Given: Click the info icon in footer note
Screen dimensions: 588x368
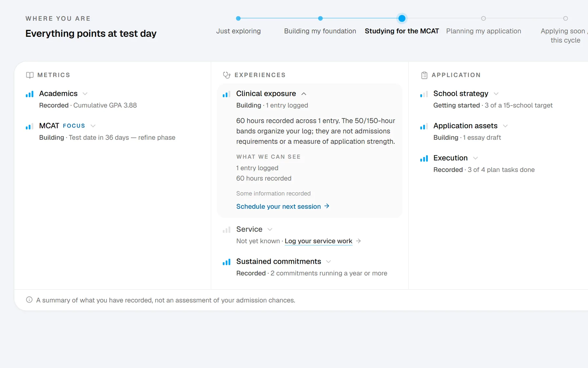Looking at the screenshot, I should [29, 300].
